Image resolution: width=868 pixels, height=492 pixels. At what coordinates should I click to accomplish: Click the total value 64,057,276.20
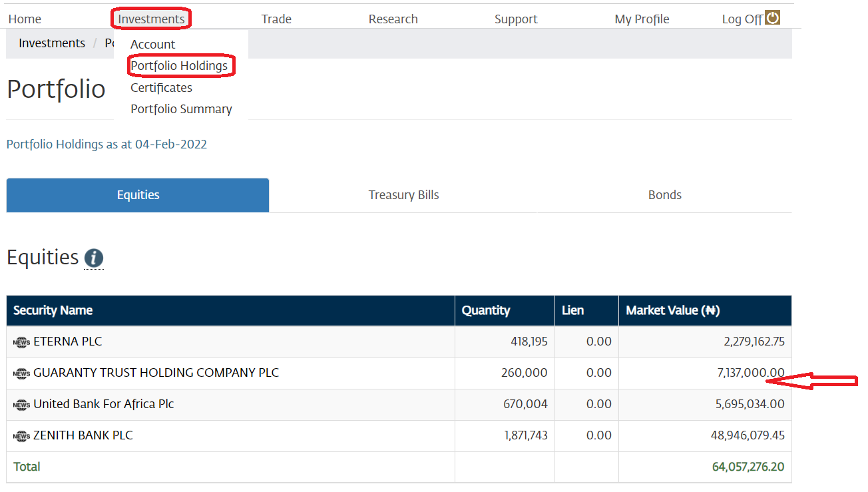748,467
